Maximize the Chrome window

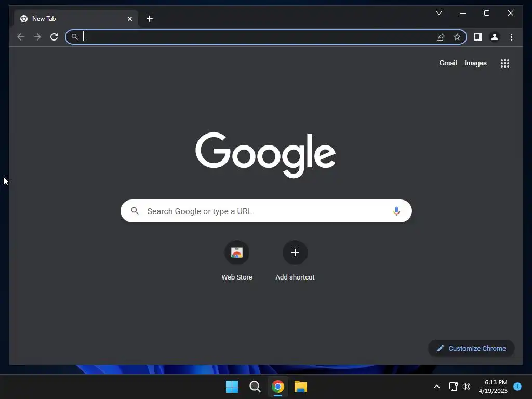coord(486,13)
